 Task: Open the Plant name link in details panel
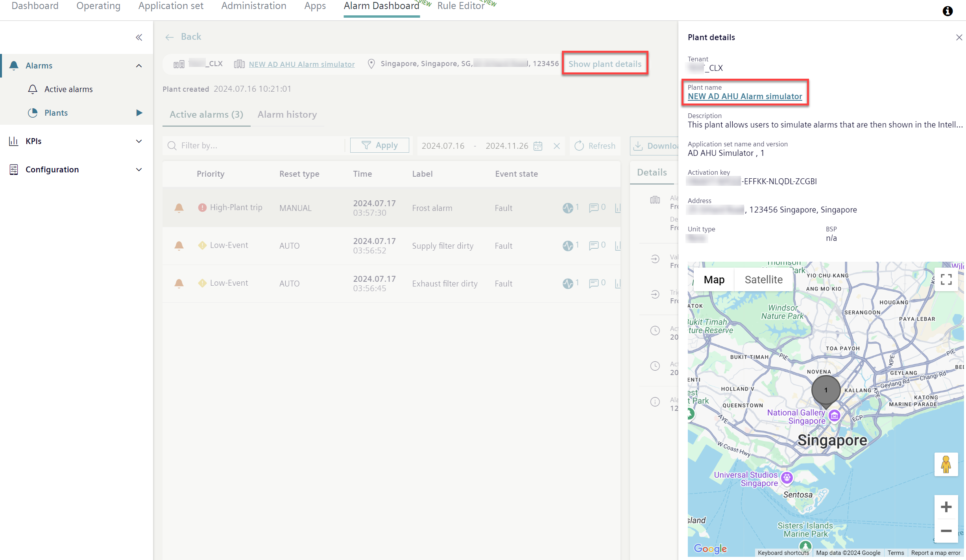(x=744, y=96)
